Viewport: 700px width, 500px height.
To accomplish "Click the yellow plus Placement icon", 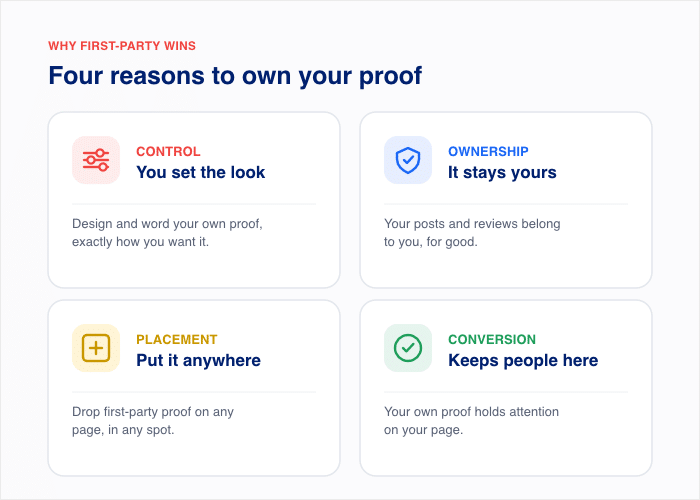I will pos(96,348).
